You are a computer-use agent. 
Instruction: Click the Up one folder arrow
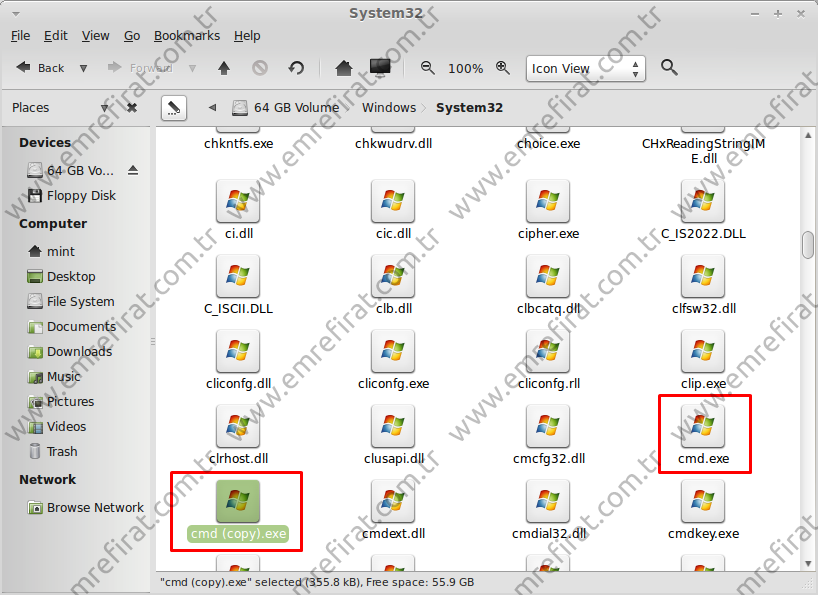click(x=224, y=68)
